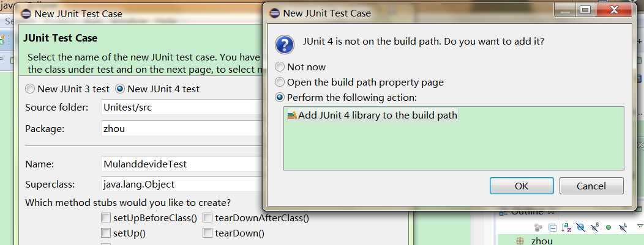Open the Outline view menu arrow
Viewport: 644px width, 245px height.
point(640,226)
